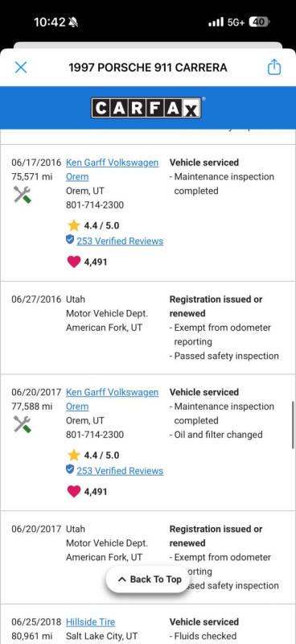The height and width of the screenshot is (644, 296).
Task: Tap the CARFAX logo banner
Action: coord(146,108)
